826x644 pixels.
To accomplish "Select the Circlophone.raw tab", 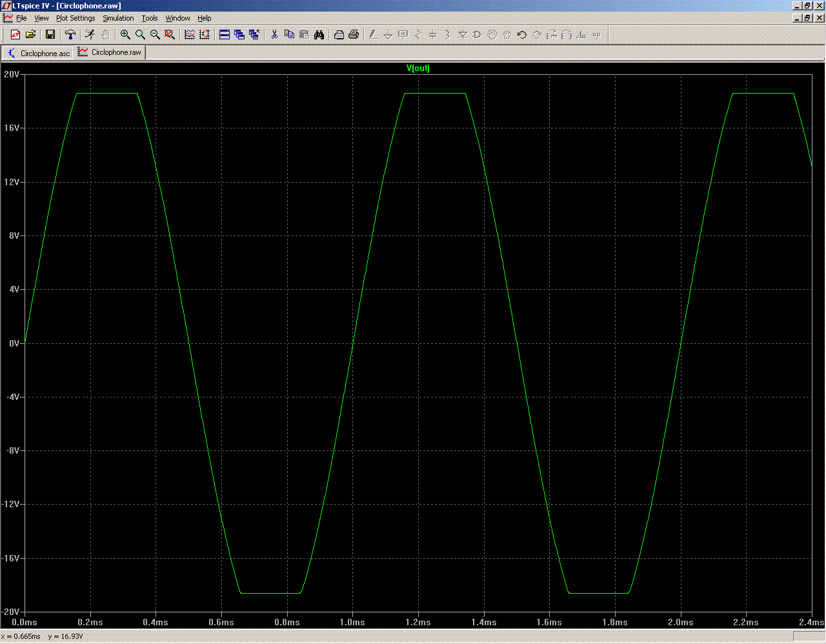I will pos(110,52).
